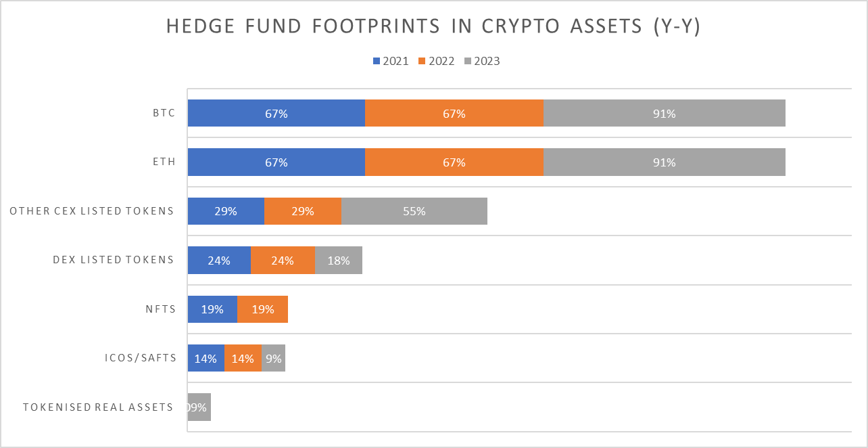Select the NFTs axis label
The height and width of the screenshot is (448, 868).
point(161,309)
